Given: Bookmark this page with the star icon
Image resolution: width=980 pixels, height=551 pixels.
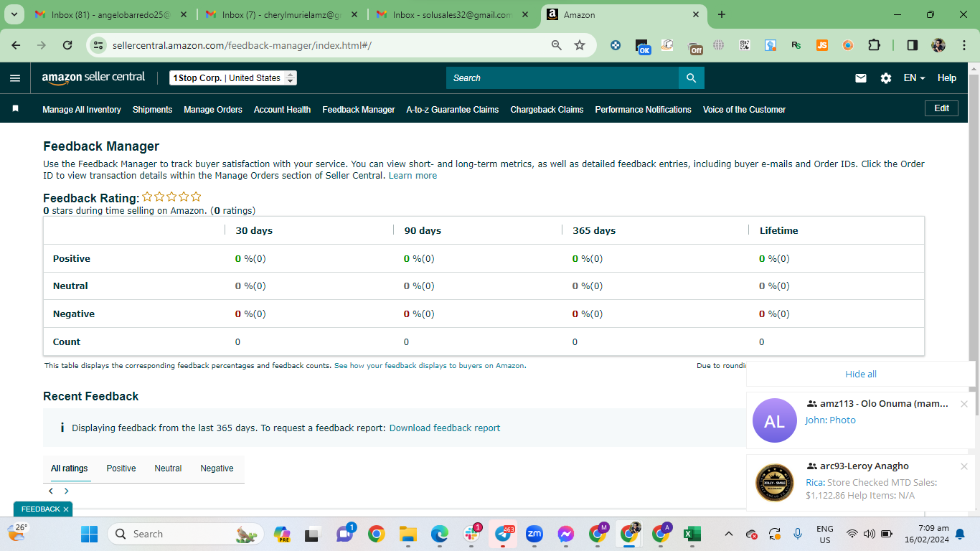Looking at the screenshot, I should click(580, 45).
